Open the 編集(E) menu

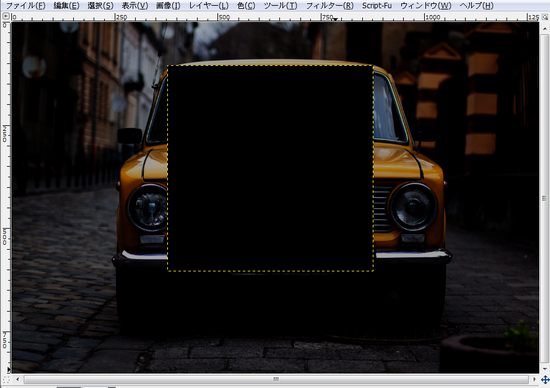point(66,6)
